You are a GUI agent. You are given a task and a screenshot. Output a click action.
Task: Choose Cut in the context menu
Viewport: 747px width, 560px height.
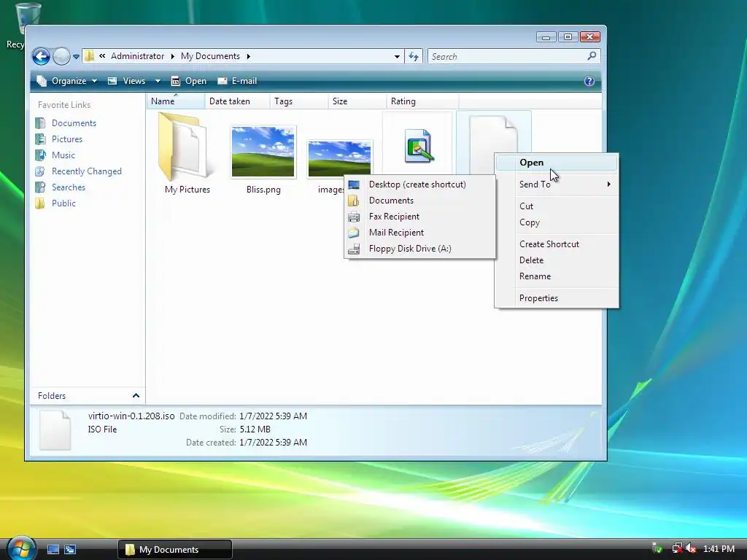tap(557, 206)
